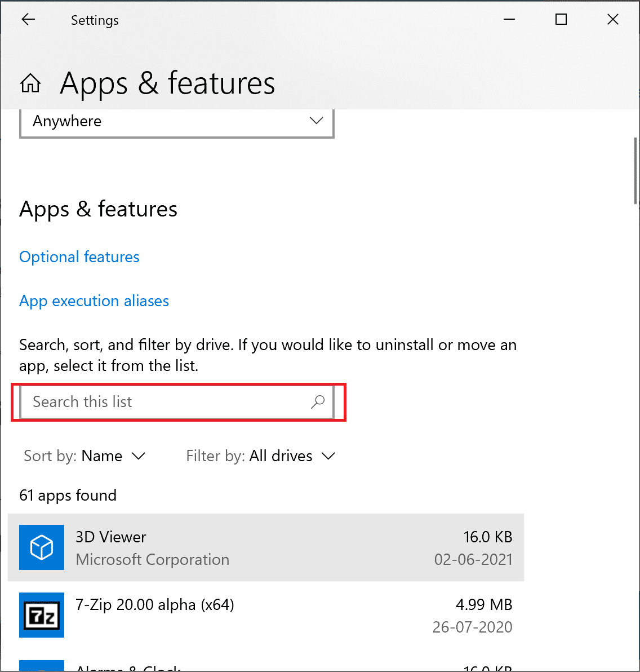Click the Settings title bar label
The image size is (640, 672).
coord(94,20)
